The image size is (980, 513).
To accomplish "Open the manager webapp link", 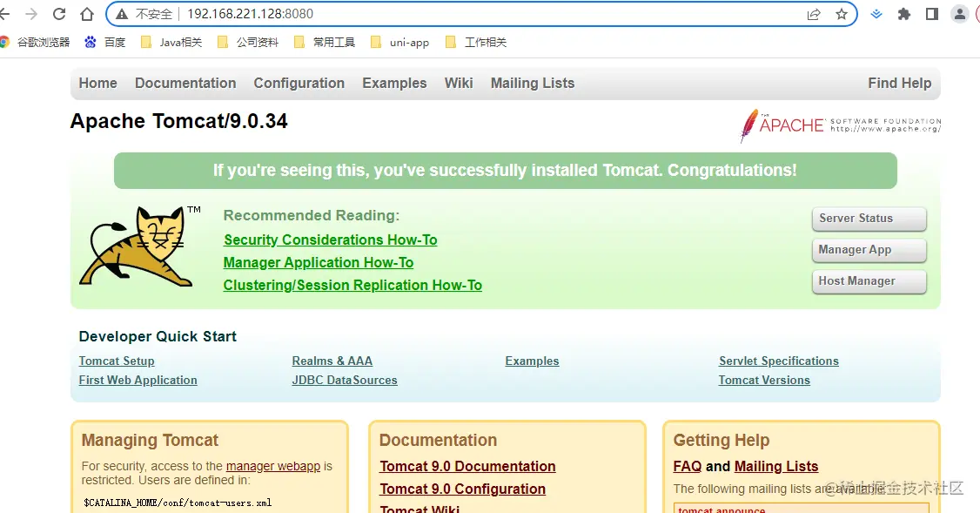I will click(x=273, y=466).
